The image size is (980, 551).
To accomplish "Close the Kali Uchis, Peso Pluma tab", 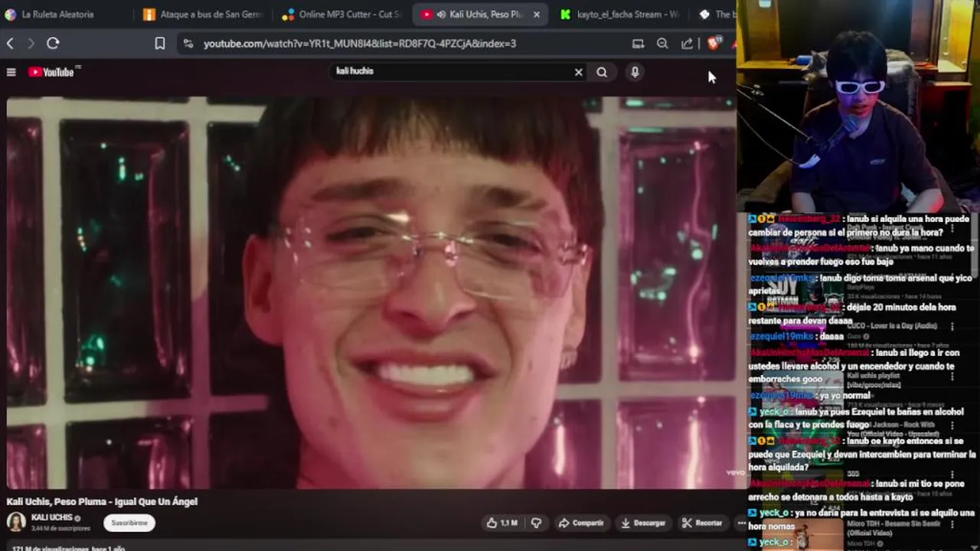I will 536,15.
